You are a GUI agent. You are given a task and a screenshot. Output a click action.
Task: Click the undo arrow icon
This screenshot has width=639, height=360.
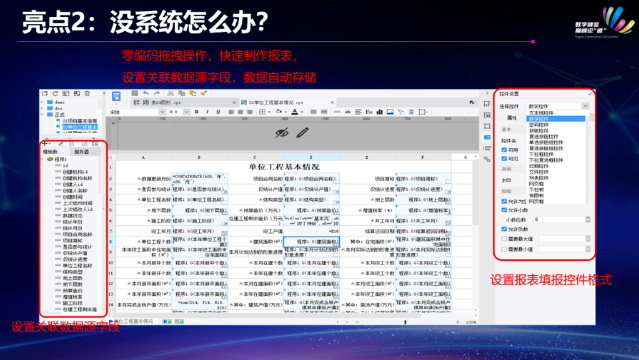click(146, 93)
